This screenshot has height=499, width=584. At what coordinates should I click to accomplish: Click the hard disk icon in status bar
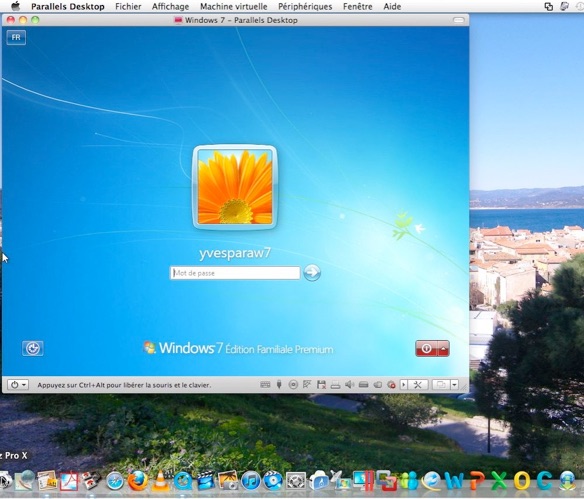click(364, 385)
